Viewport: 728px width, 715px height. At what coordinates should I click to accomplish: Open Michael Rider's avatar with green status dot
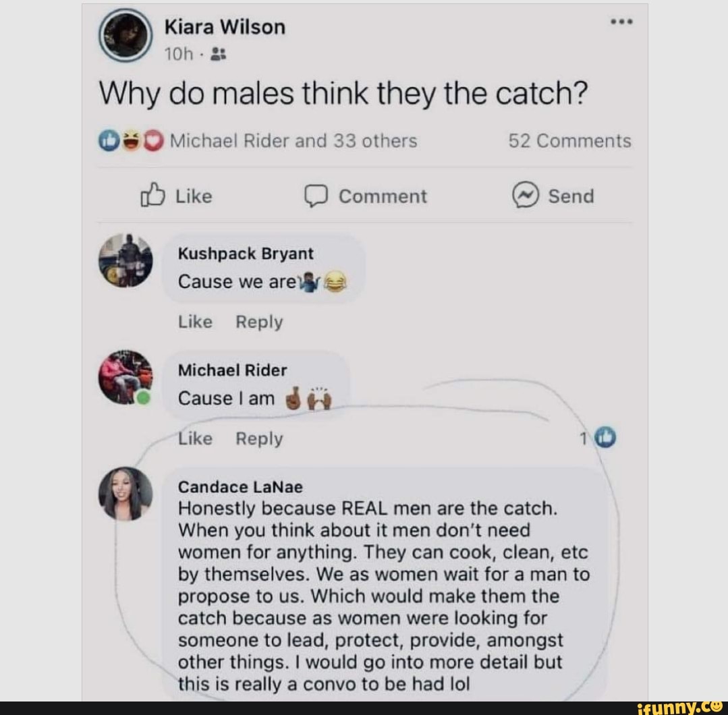pyautogui.click(x=125, y=377)
